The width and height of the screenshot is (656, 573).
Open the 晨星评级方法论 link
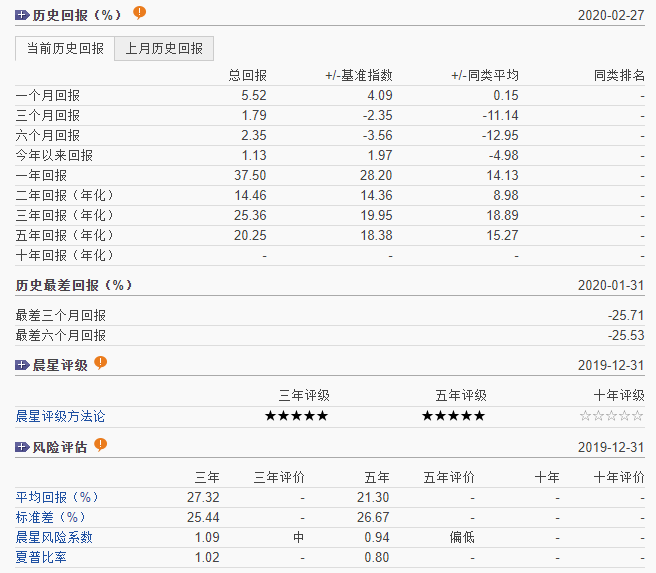60,416
